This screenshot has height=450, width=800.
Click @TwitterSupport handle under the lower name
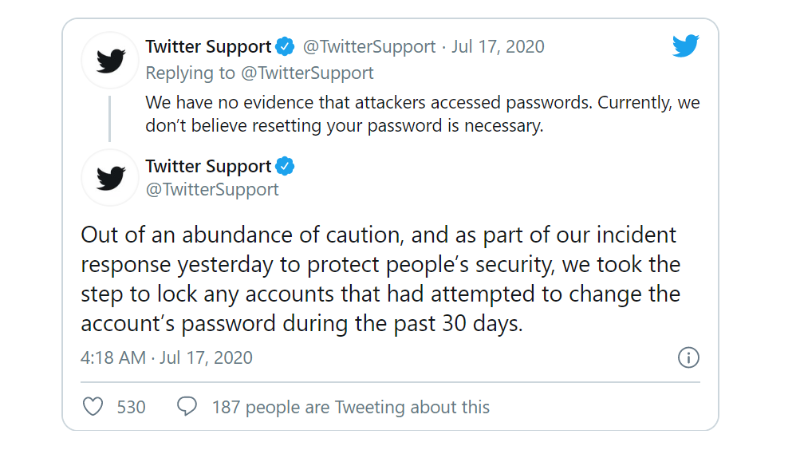(212, 190)
